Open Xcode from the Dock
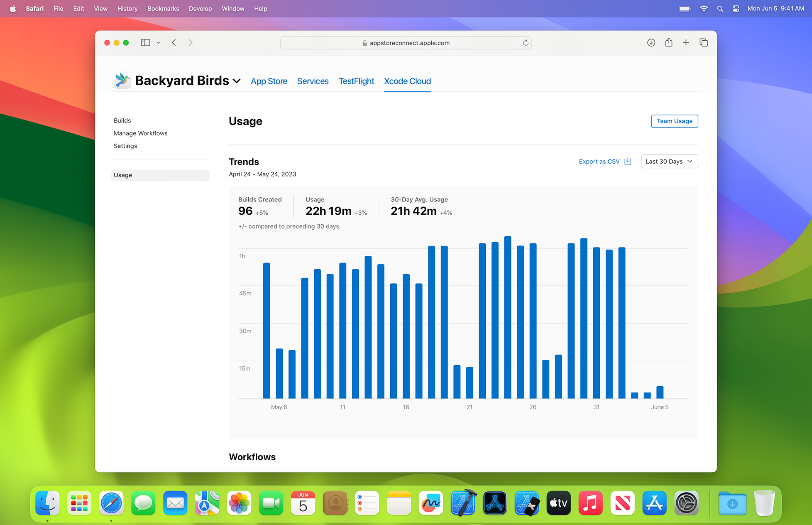This screenshot has width=812, height=525. pyautogui.click(x=463, y=503)
